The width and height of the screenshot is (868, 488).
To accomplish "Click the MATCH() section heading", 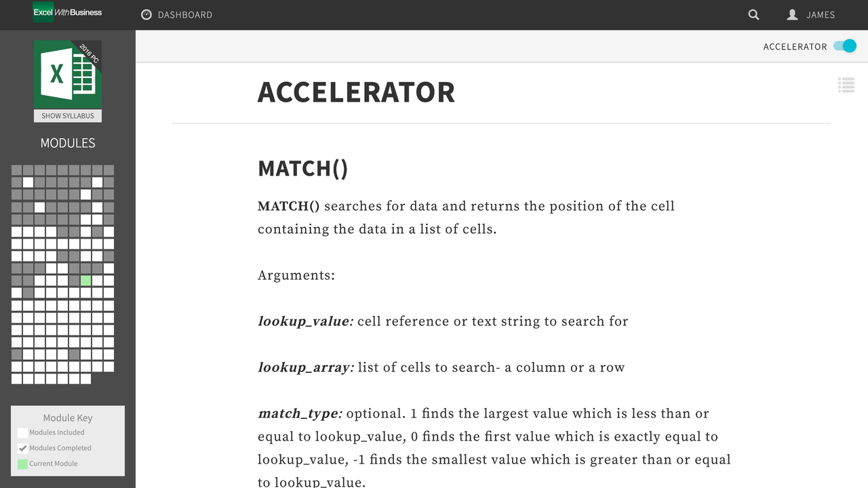I will (x=302, y=168).
